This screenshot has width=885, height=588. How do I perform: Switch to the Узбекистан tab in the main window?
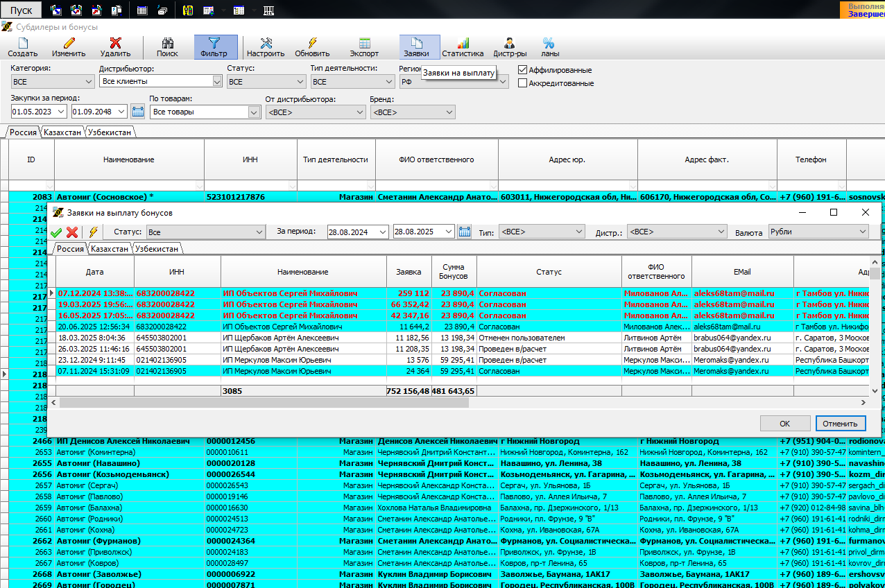(110, 132)
